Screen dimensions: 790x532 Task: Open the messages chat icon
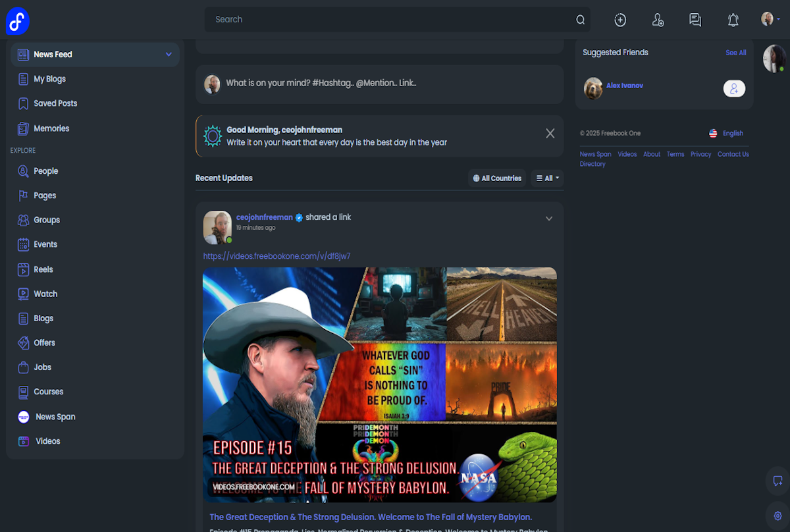click(x=695, y=20)
